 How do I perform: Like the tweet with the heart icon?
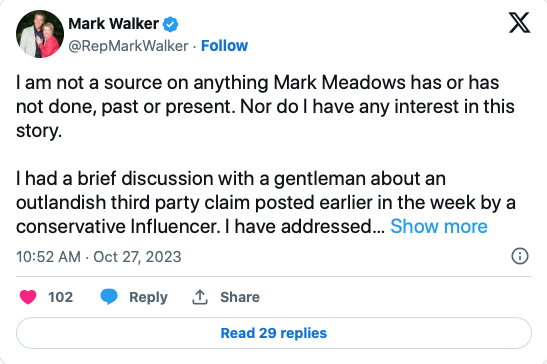pyautogui.click(x=28, y=297)
